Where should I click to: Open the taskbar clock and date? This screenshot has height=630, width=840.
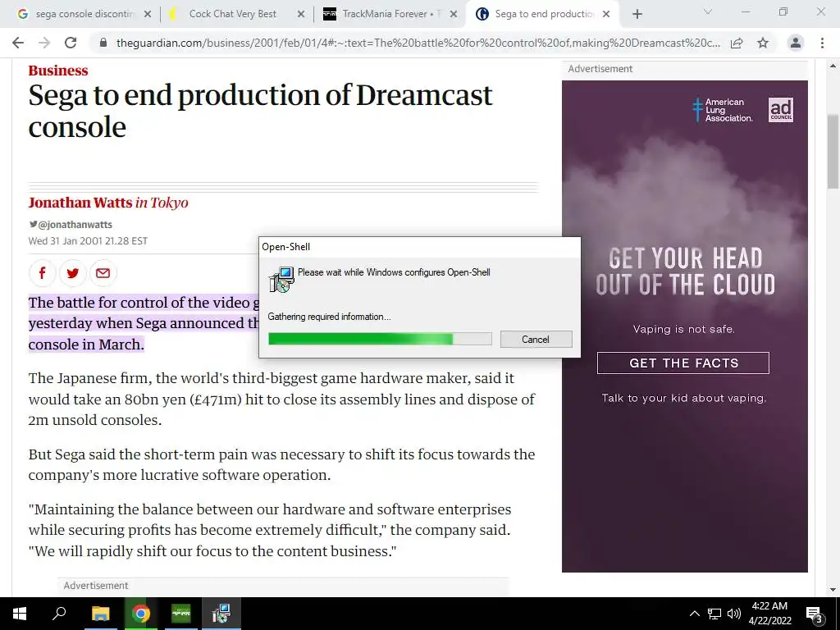coord(769,614)
